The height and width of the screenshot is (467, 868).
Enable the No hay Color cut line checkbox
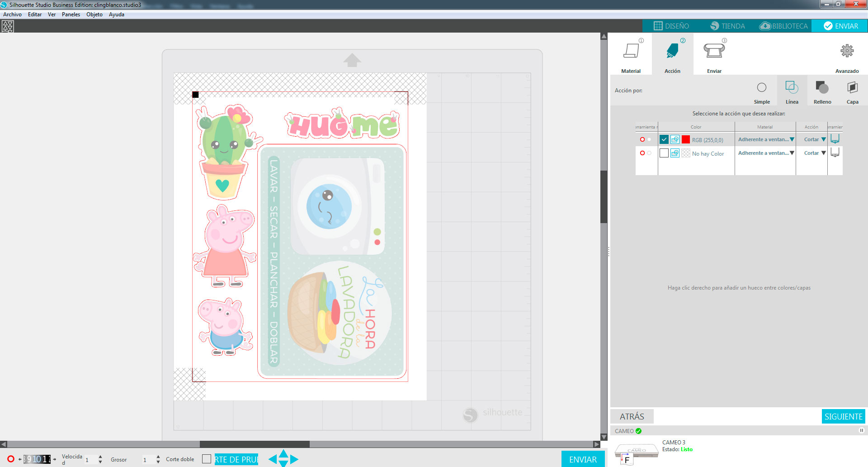[664, 153]
